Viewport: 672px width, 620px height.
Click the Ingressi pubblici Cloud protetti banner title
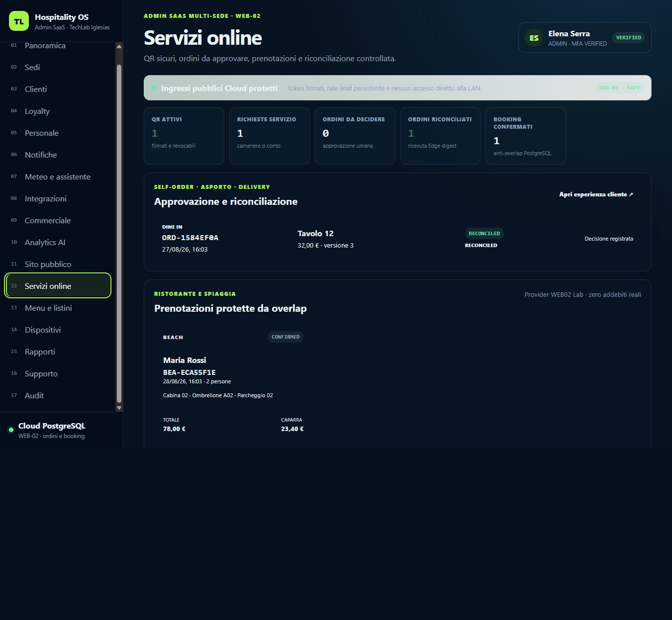click(219, 88)
